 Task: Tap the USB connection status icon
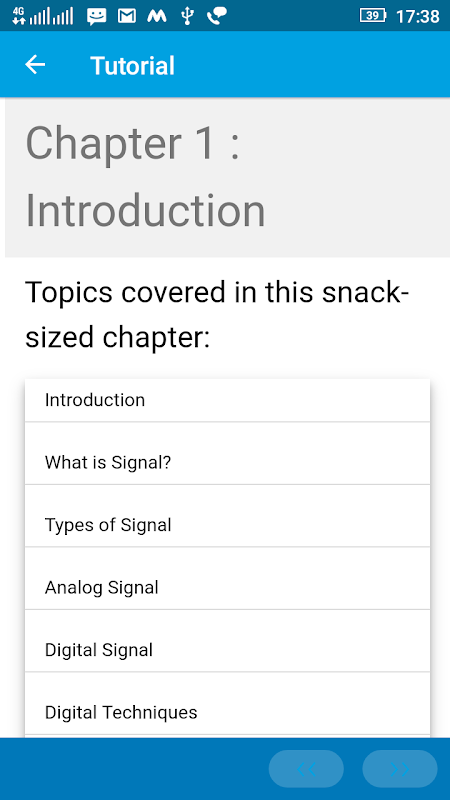coord(187,16)
